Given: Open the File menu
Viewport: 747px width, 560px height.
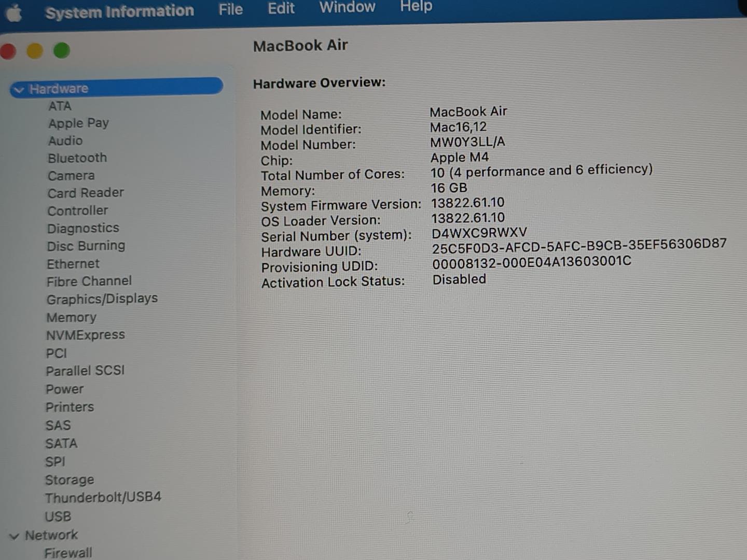Looking at the screenshot, I should (231, 9).
